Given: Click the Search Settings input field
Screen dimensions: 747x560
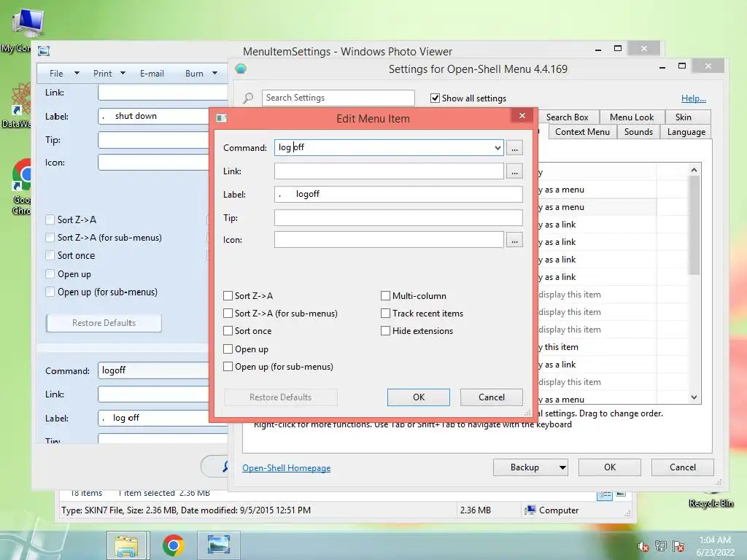Looking at the screenshot, I should pyautogui.click(x=338, y=98).
